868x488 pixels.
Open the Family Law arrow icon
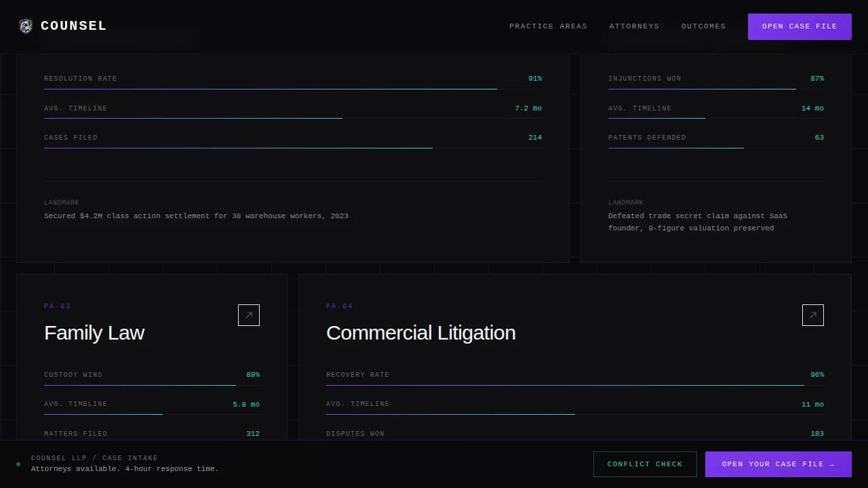(249, 315)
